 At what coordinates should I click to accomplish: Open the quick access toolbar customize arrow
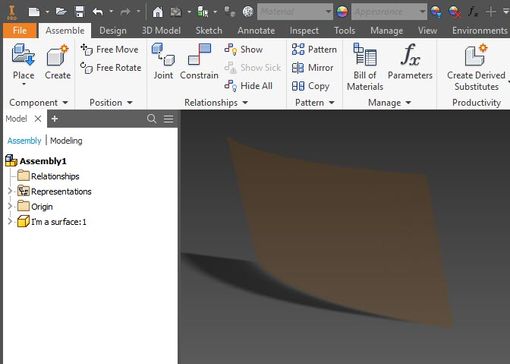coord(506,12)
